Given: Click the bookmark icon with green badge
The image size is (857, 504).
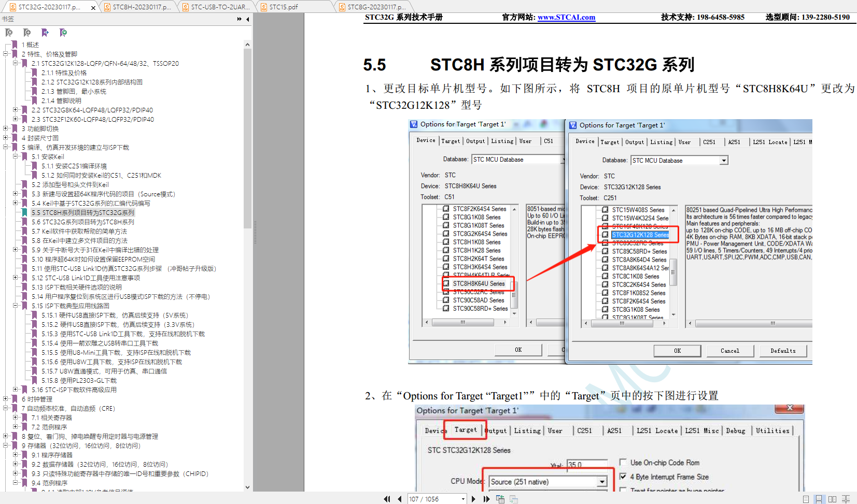Looking at the screenshot, I should (x=63, y=33).
